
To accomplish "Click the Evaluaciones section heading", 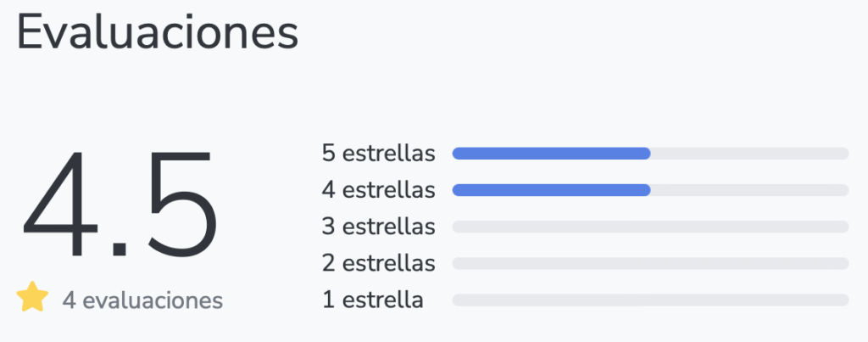I will 158,33.
